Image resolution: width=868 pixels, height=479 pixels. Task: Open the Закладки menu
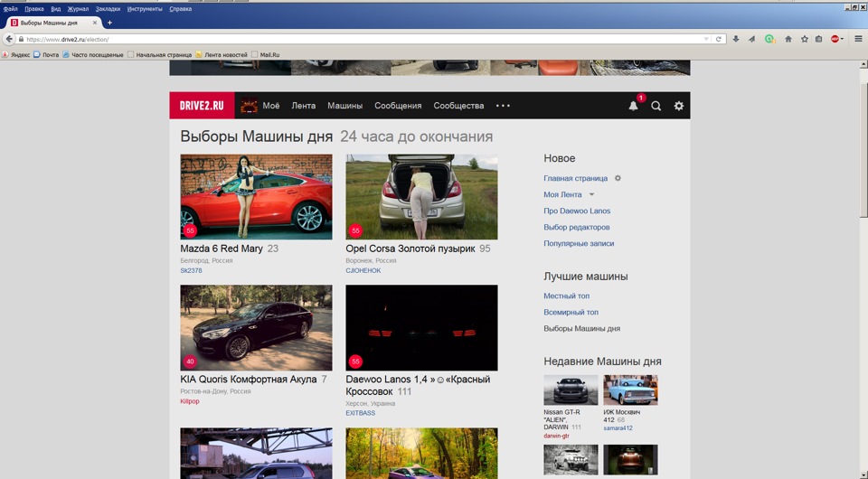click(108, 9)
